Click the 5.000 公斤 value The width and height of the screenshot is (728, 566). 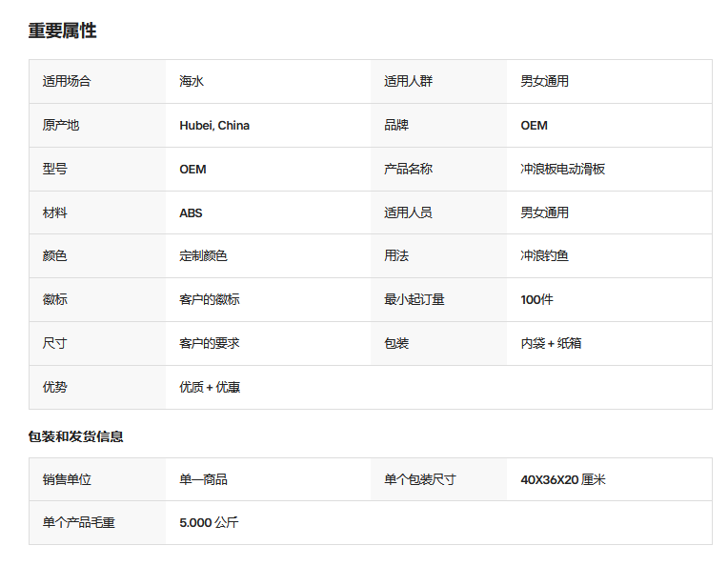tap(209, 523)
